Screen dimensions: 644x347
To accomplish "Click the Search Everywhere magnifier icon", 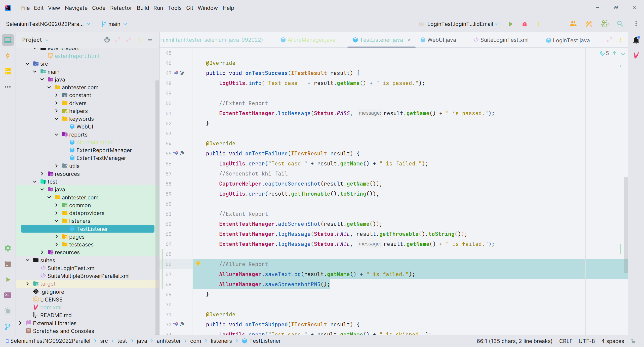I will coord(620,24).
